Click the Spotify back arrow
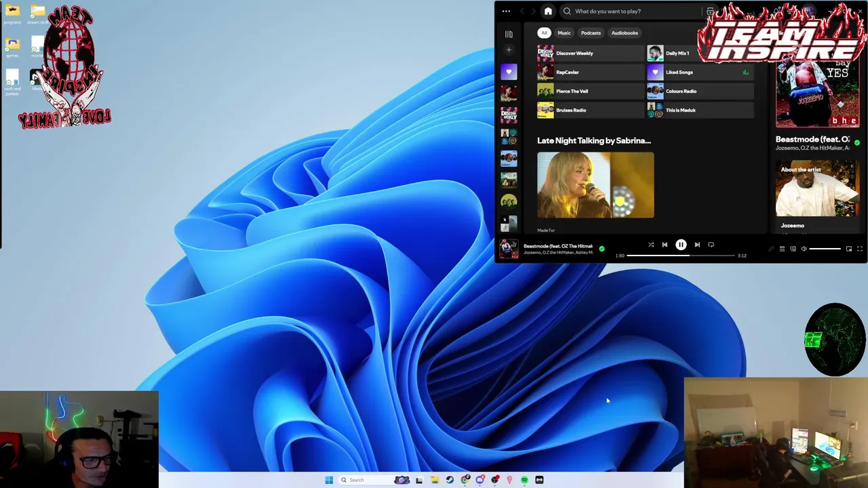This screenshot has width=868, height=488. point(522,11)
